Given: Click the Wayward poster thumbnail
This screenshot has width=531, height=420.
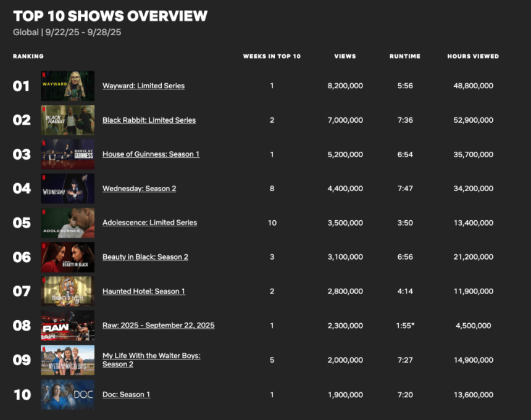Looking at the screenshot, I should pyautogui.click(x=67, y=86).
